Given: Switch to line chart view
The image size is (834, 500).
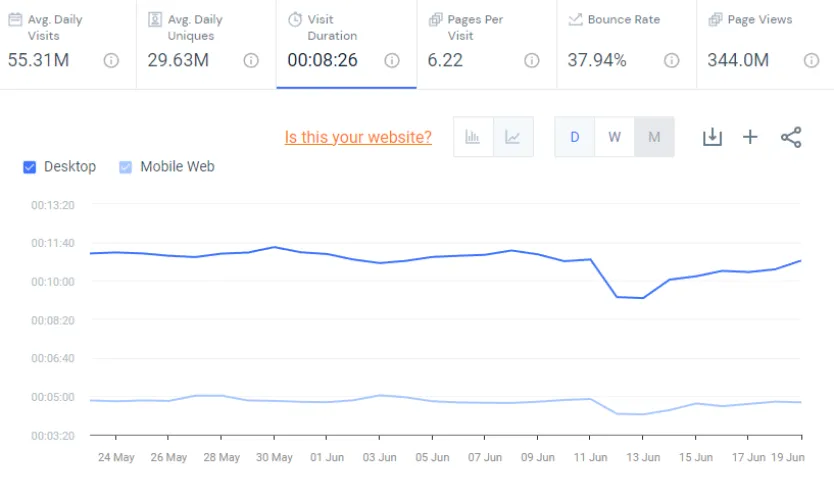Looking at the screenshot, I should [x=513, y=137].
